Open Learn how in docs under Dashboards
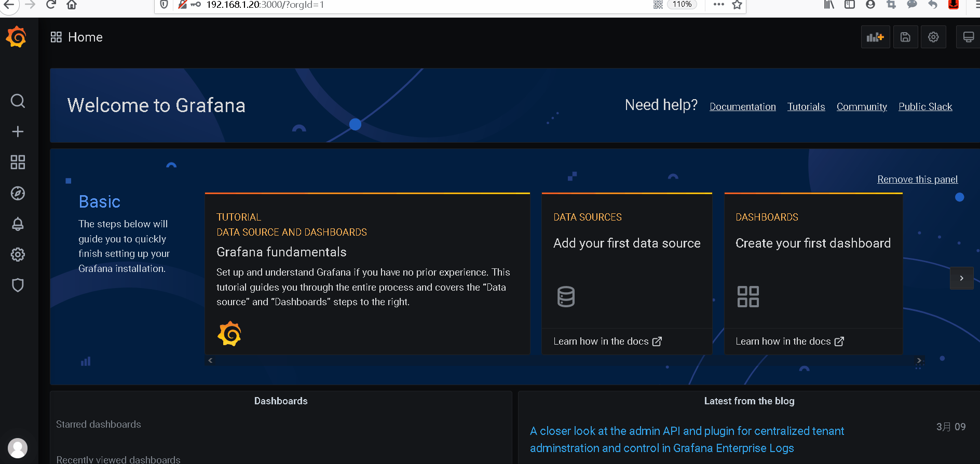Viewport: 980px width, 464px height. tap(790, 341)
